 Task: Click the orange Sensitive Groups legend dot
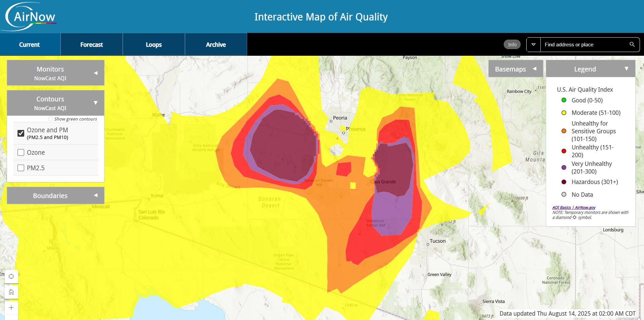click(x=564, y=131)
